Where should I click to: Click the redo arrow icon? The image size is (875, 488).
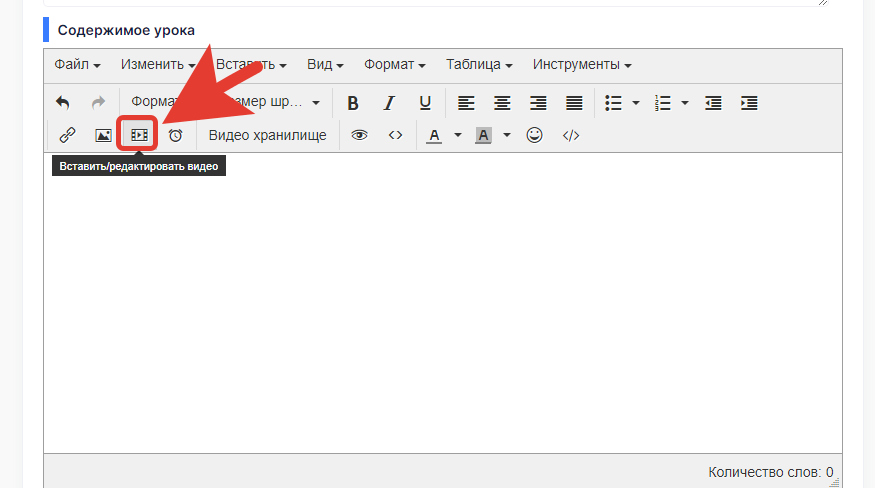click(x=98, y=103)
